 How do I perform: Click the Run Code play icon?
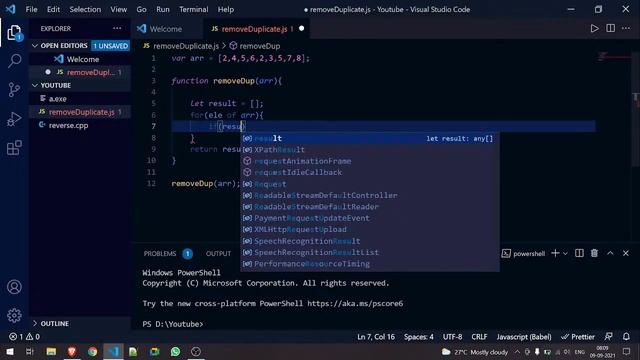coord(594,29)
